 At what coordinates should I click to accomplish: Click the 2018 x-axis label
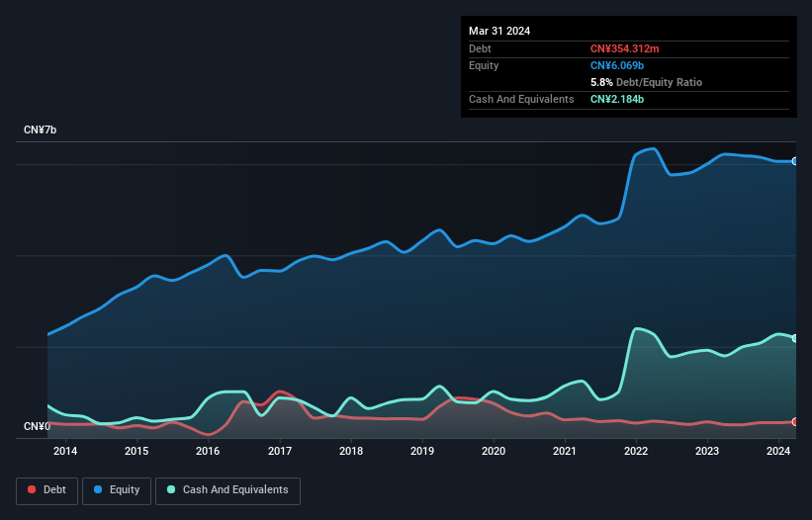351,451
